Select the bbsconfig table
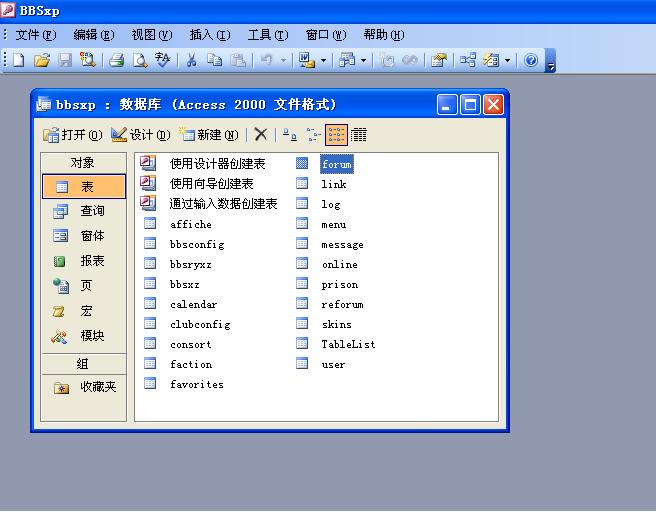The height and width of the screenshot is (512, 656). [197, 245]
